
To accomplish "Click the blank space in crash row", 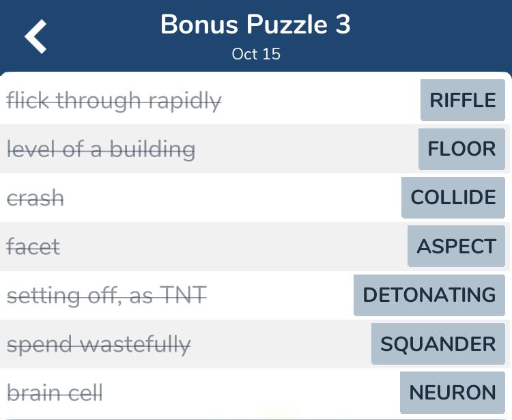I will [233, 197].
